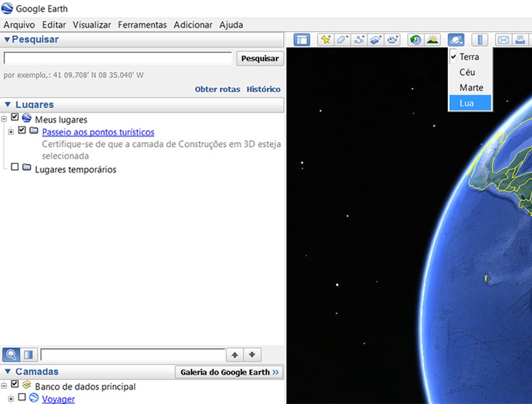Expand the Voyager tree node

coord(11,399)
